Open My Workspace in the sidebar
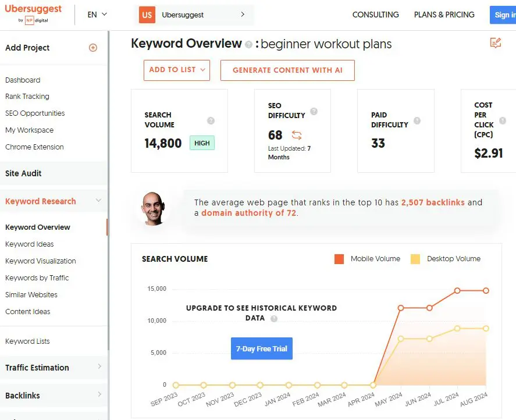The width and height of the screenshot is (516, 420). pyautogui.click(x=29, y=130)
